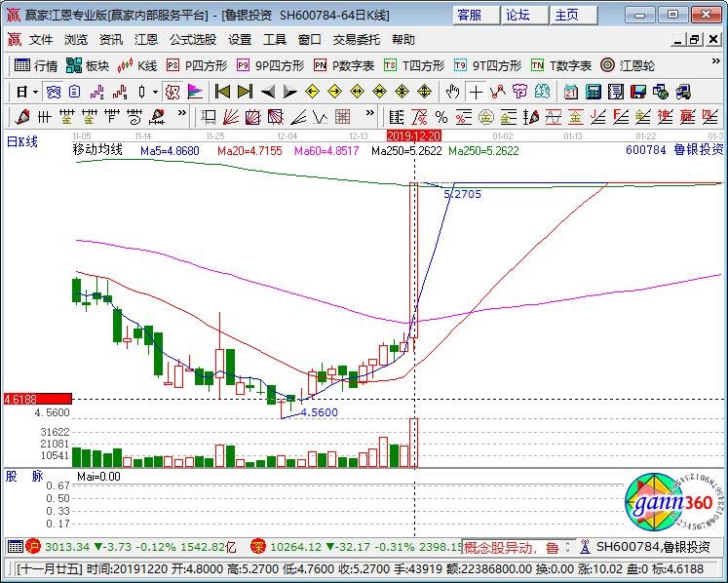Open the 公式选股 menu

(193, 40)
